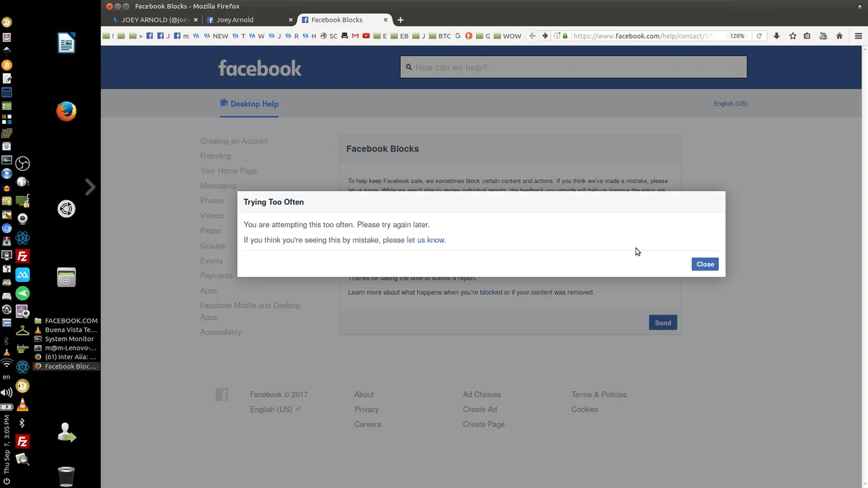Screen dimensions: 868x488
Task: Open the volume speaker tray icon
Action: pyautogui.click(x=7, y=392)
